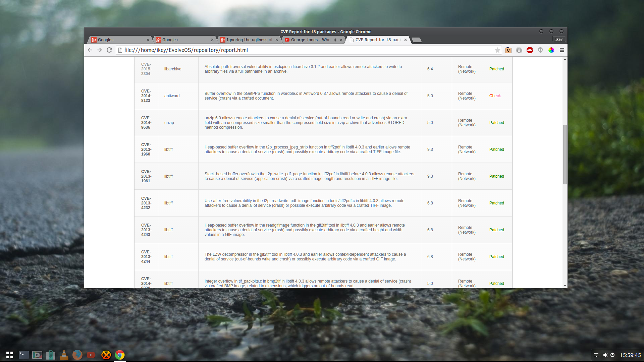644x362 pixels.
Task: Switch to the Ignoring the ugliness tab
Action: tap(249, 40)
